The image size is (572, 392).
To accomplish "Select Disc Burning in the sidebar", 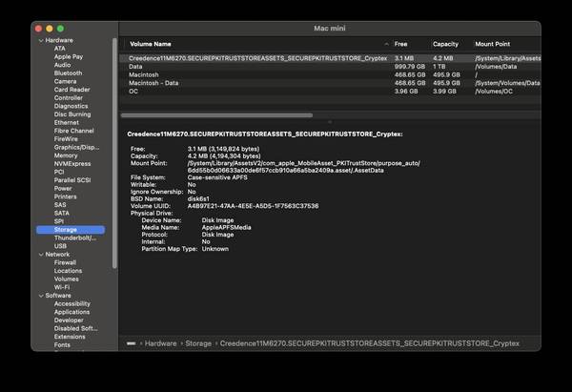I will point(72,114).
